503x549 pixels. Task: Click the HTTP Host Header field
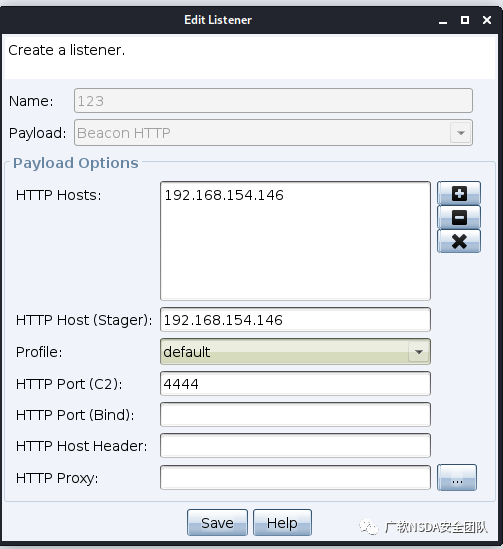point(295,446)
